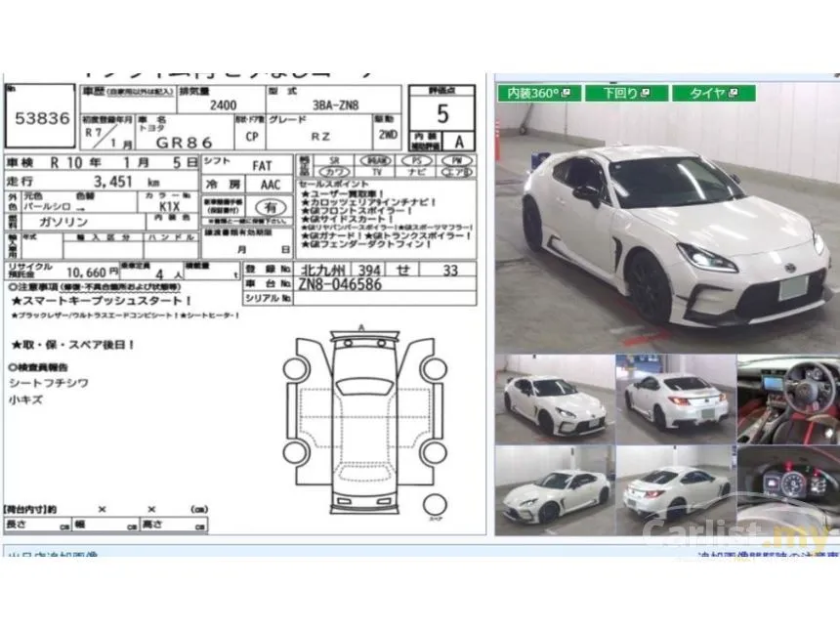Click the model code 3BA-ZN8
Screen dimensions: 840x630
(x=335, y=105)
